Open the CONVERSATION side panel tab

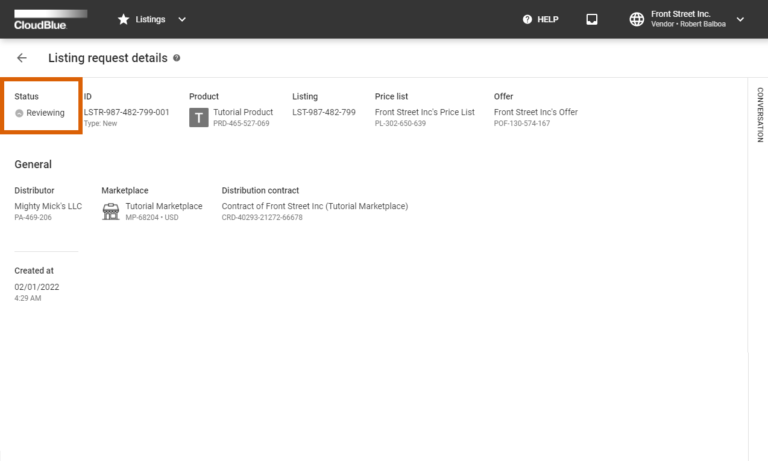[x=760, y=115]
